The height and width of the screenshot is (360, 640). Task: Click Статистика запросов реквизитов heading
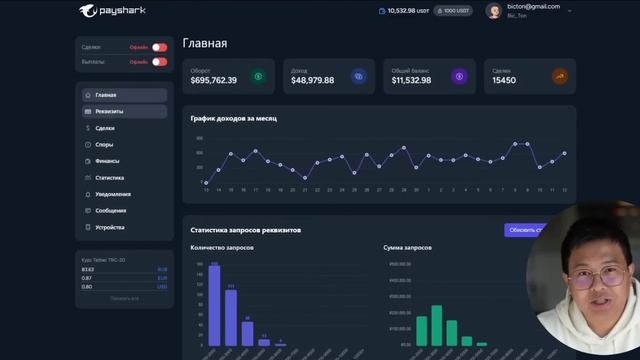click(x=246, y=230)
